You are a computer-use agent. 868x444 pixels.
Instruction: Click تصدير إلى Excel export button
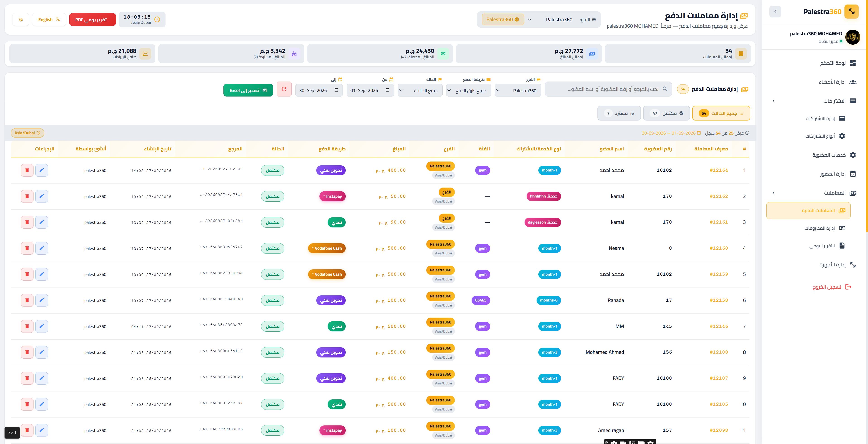click(248, 90)
